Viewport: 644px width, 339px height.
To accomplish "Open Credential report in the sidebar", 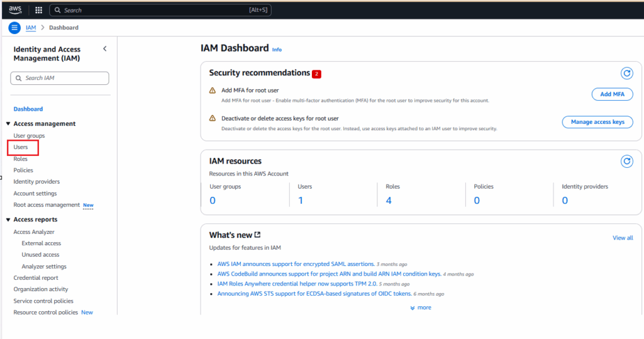I will [36, 278].
